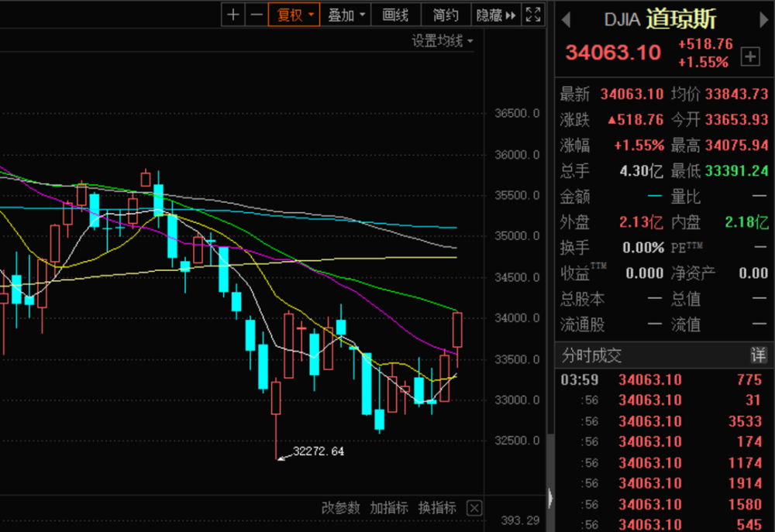
Task: Click 改参数 to edit parameters
Action: (340, 508)
